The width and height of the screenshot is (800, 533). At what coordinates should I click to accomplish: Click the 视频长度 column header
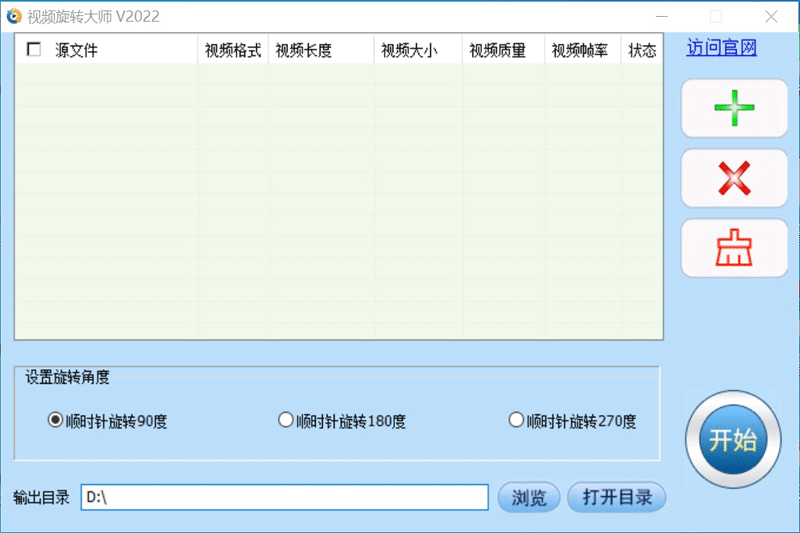pyautogui.click(x=303, y=50)
